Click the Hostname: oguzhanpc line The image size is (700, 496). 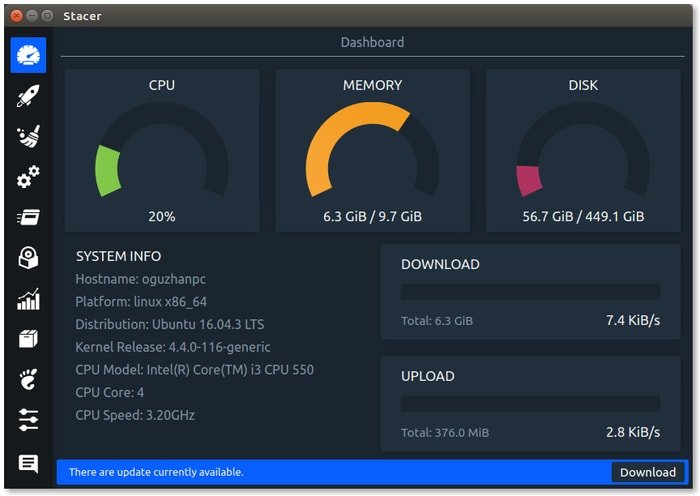click(141, 279)
